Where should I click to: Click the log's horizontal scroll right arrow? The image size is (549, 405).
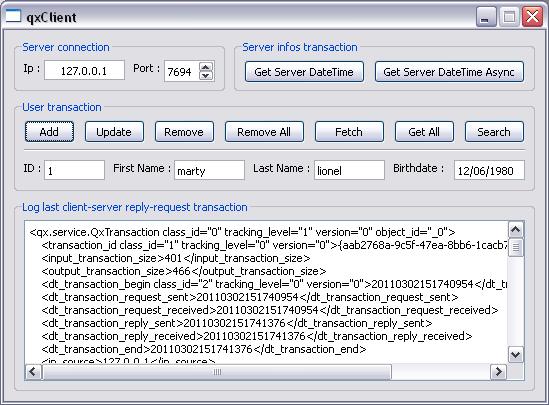point(498,371)
